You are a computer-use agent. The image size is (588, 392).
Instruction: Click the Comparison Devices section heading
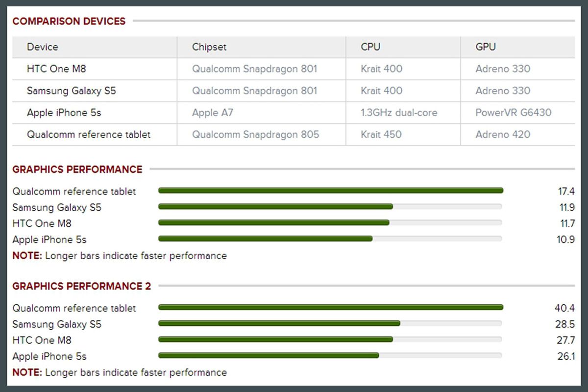click(x=69, y=21)
